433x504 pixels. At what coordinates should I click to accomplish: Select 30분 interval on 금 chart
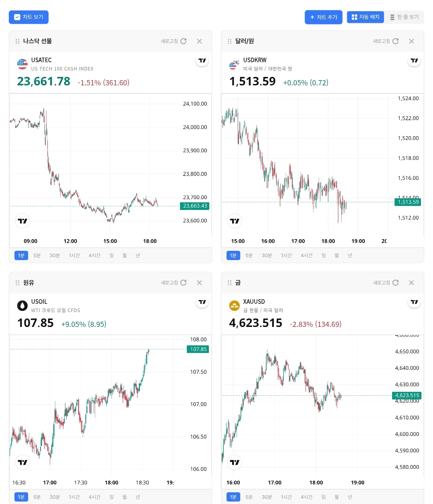267,497
